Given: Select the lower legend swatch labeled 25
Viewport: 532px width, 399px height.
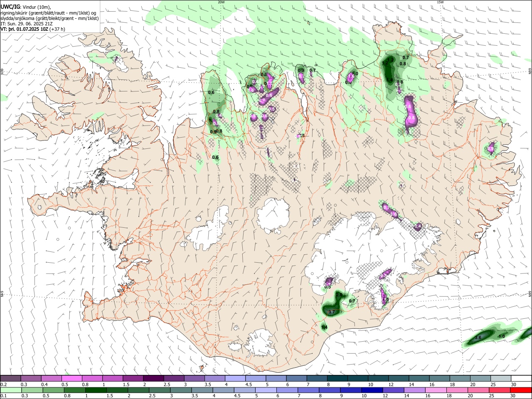Looking at the screenshot, I should pos(499,390).
